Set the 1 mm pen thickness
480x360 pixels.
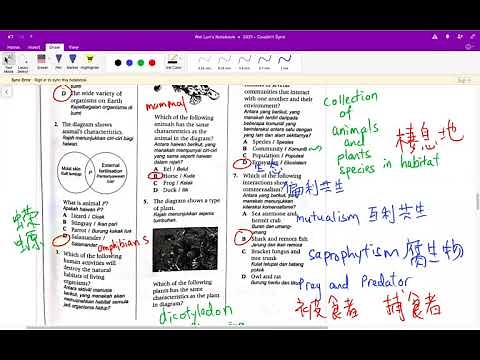[x=284, y=62]
